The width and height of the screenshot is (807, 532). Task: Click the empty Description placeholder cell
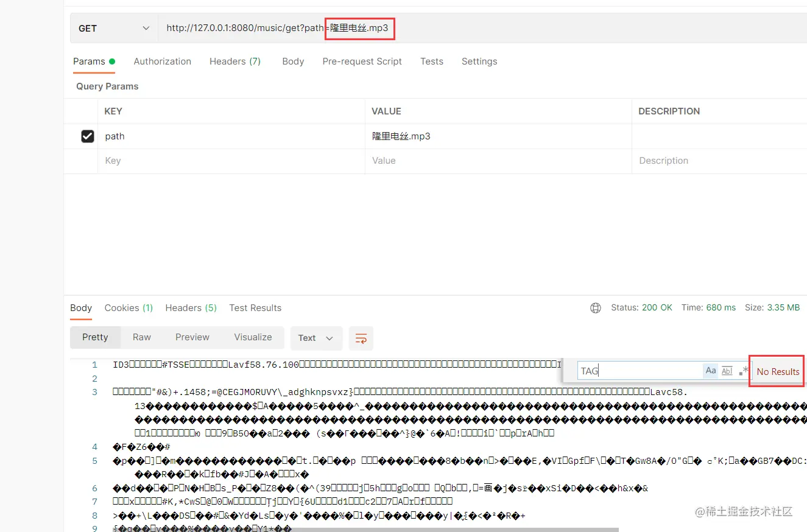tap(719, 161)
